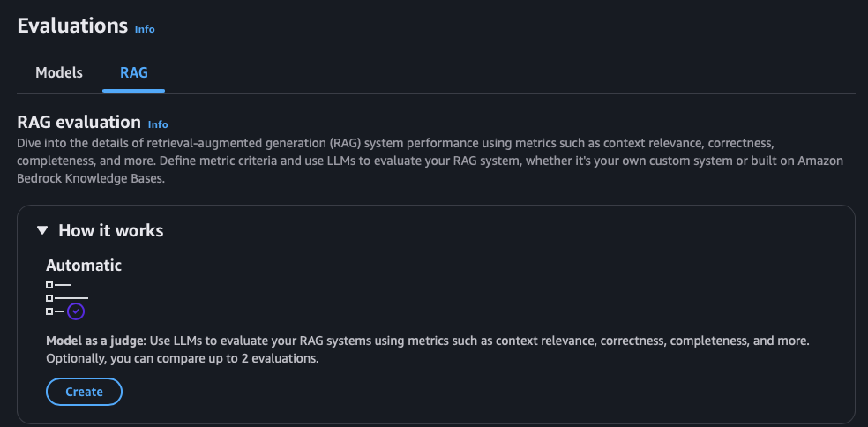Collapse the How it works triangle
This screenshot has height=427, width=868.
[42, 230]
